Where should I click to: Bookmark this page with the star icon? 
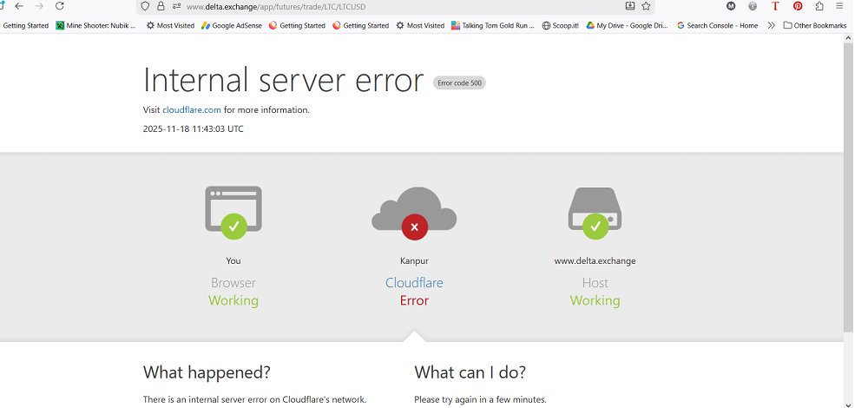pyautogui.click(x=646, y=6)
